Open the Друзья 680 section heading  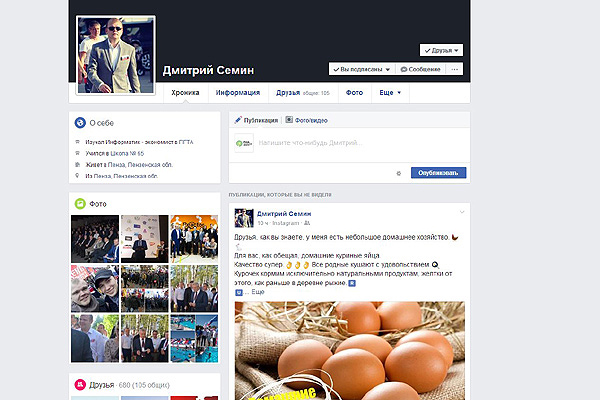(x=129, y=385)
